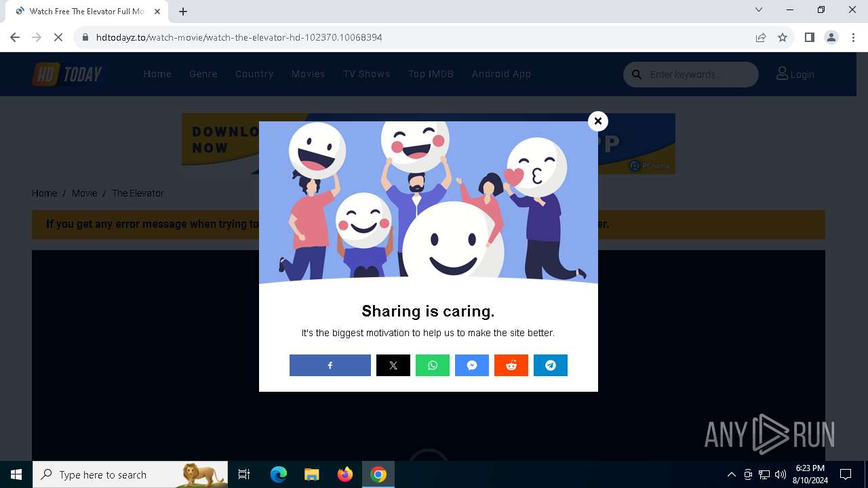Viewport: 868px width, 488px height.
Task: Go to Movies section
Action: click(309, 74)
